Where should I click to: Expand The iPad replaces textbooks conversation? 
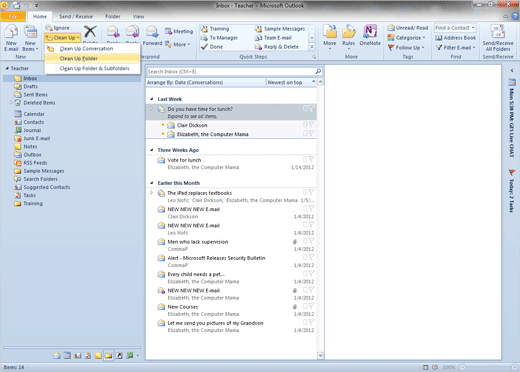152,193
